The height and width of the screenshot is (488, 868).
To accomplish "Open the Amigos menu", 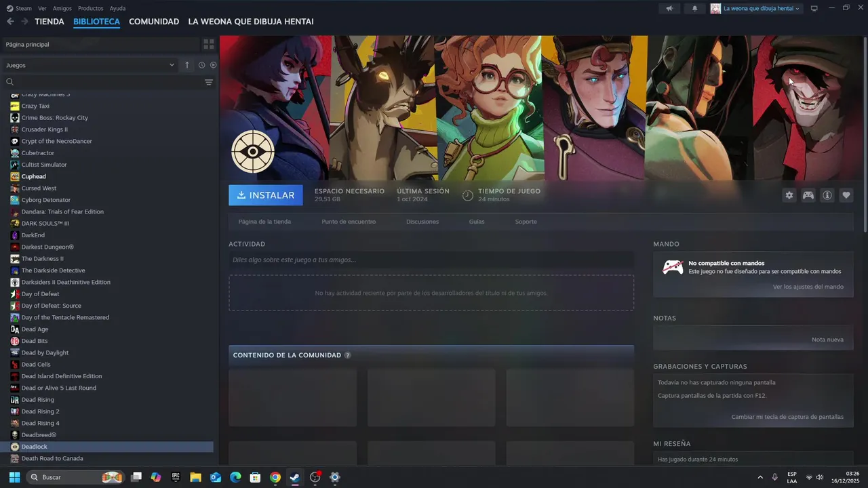I will (x=62, y=8).
